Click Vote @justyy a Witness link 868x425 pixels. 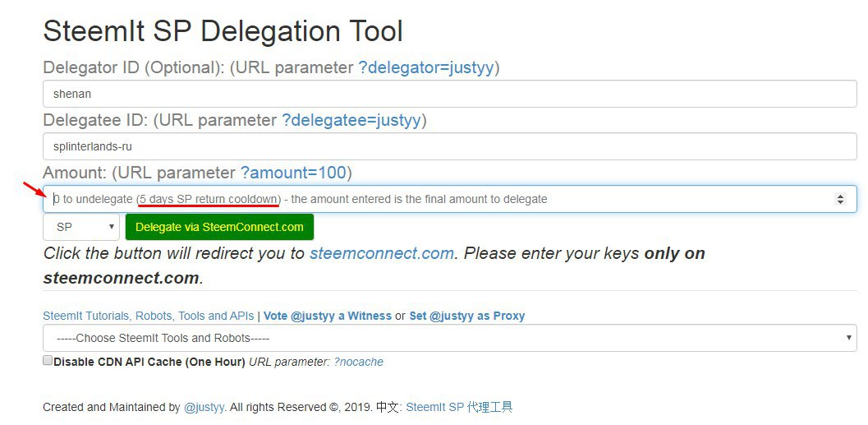328,316
